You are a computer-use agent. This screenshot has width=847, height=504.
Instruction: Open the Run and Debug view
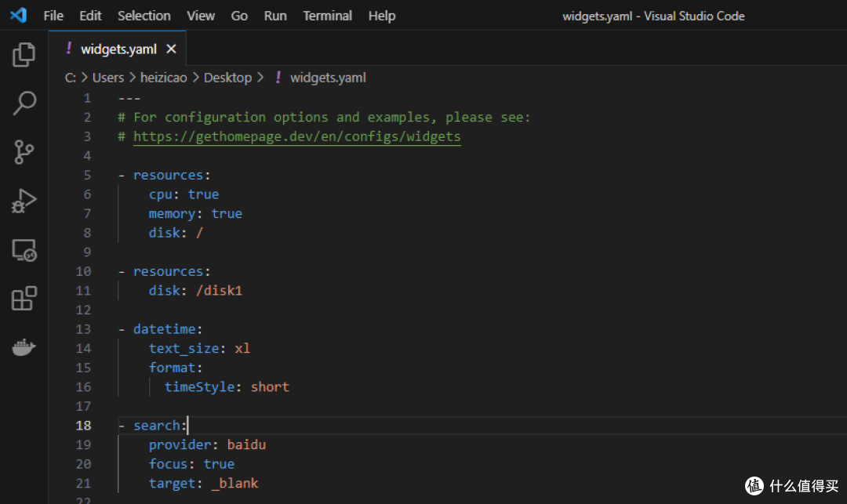click(24, 201)
